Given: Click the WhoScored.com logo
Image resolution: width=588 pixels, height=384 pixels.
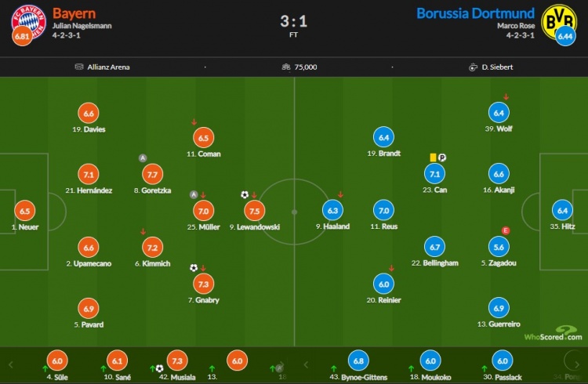Looking at the screenshot, I should tap(554, 333).
